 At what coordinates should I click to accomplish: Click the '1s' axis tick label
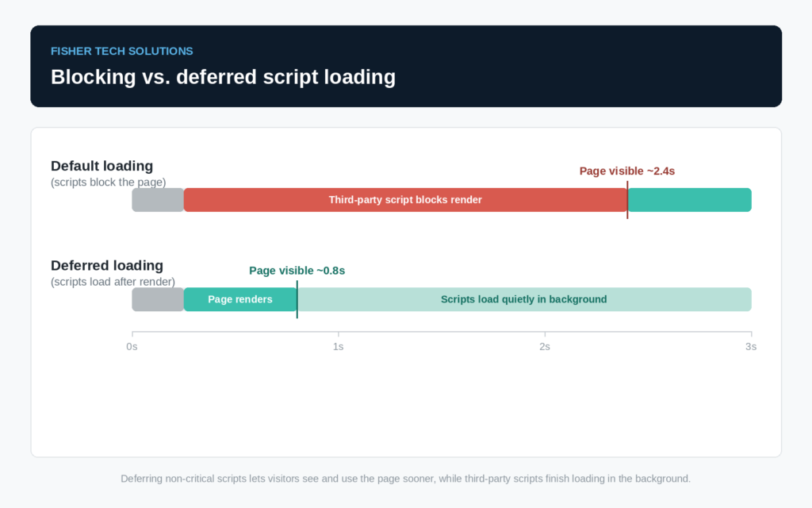[x=338, y=347]
